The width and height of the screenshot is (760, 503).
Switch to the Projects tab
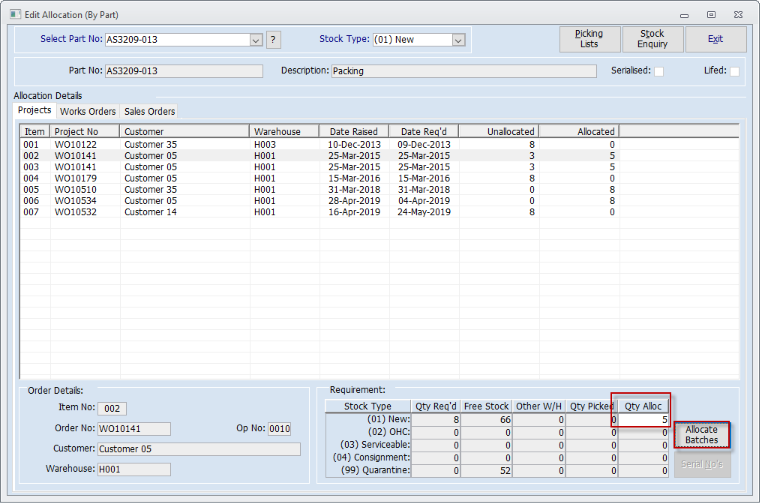[x=34, y=110]
